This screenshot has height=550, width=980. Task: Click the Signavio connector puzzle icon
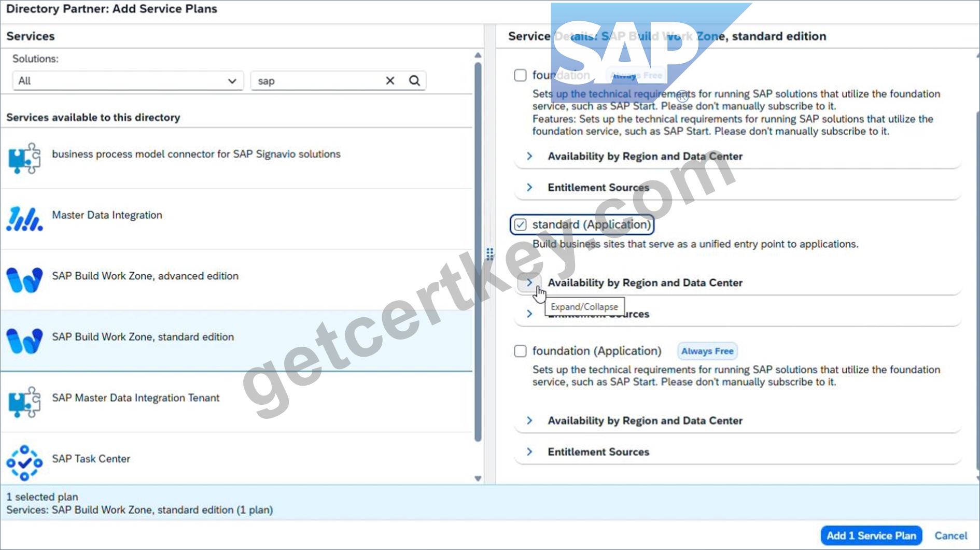(24, 158)
